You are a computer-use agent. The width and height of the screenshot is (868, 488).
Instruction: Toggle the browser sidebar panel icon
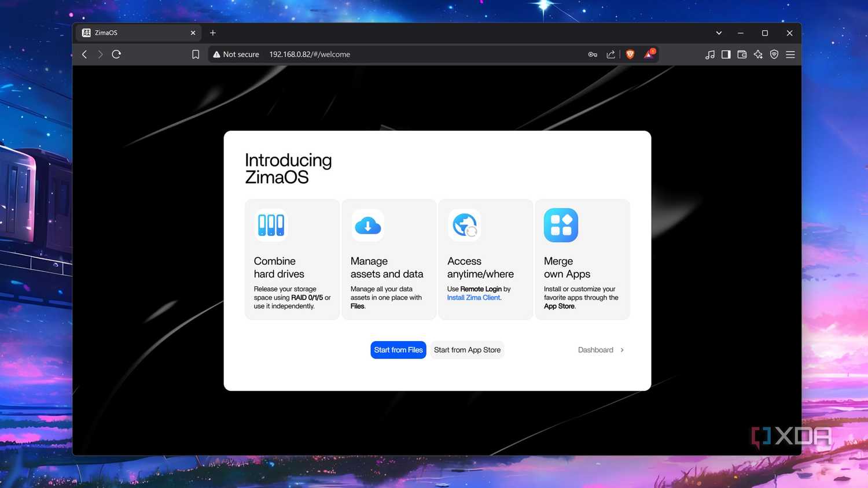726,54
